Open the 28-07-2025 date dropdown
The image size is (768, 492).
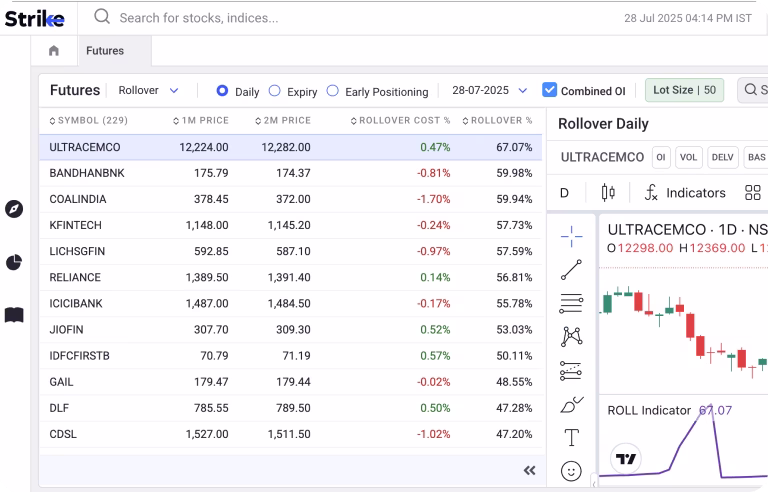(489, 90)
